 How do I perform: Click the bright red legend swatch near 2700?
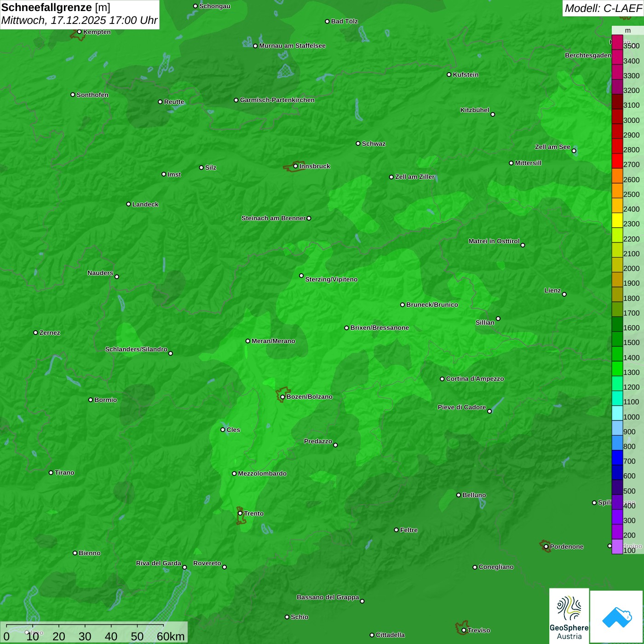click(x=617, y=161)
